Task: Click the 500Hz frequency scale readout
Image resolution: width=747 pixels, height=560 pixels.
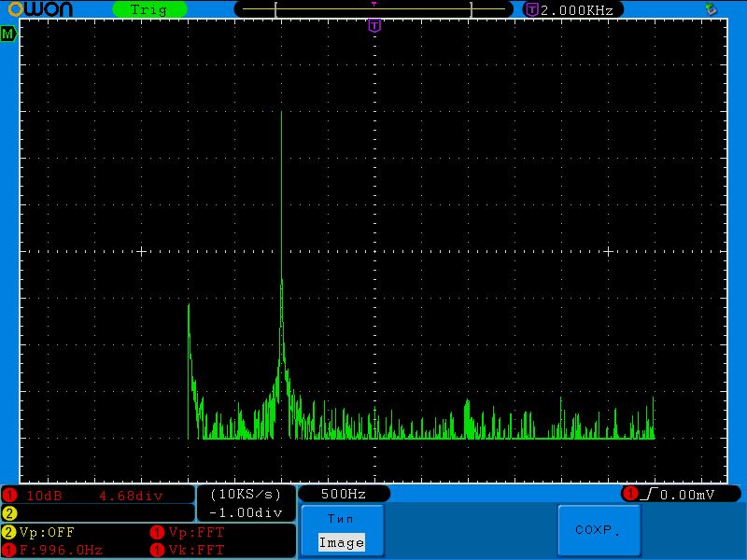Action: [x=344, y=494]
